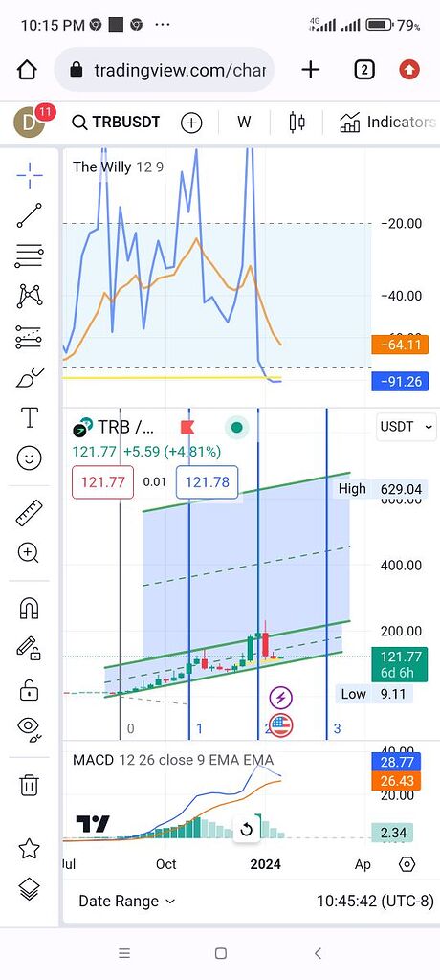Click the 2024 time axis label
The width and height of the screenshot is (440, 980).
266,864
